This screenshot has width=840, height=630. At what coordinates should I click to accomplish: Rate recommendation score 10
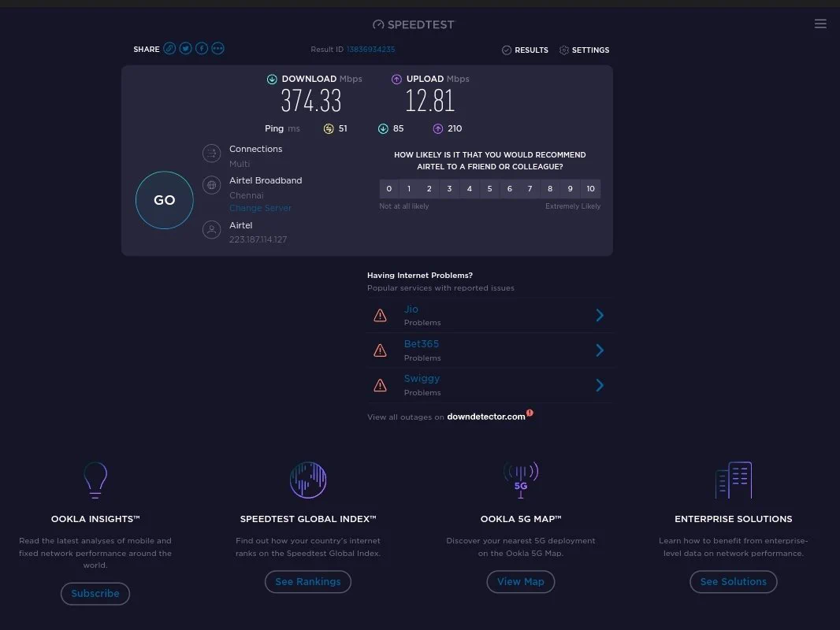pos(590,189)
